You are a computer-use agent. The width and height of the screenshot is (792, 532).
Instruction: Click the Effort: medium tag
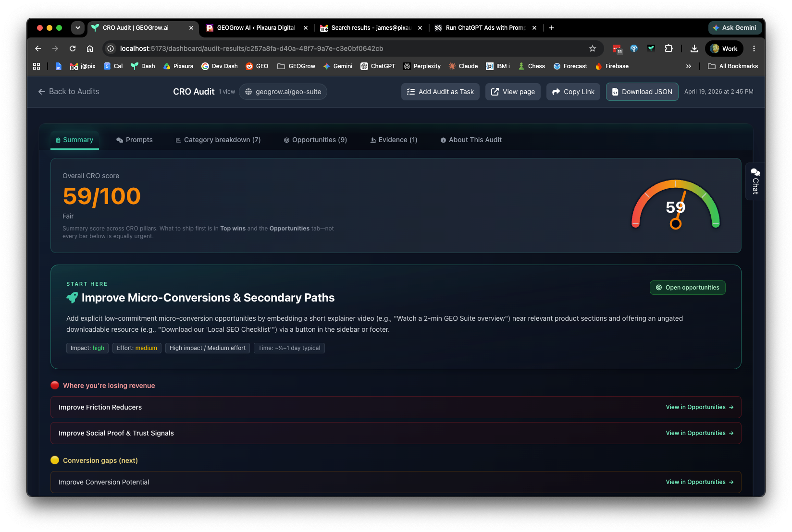(x=137, y=348)
